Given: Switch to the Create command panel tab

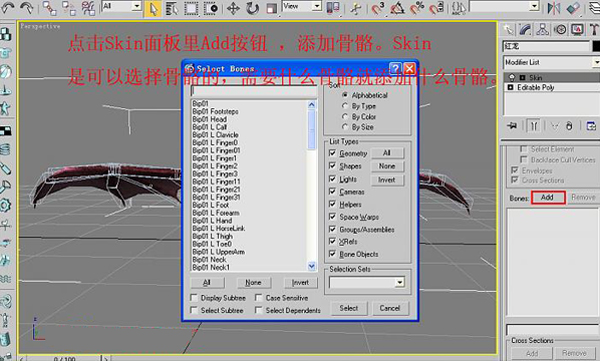Looking at the screenshot, I should point(508,30).
